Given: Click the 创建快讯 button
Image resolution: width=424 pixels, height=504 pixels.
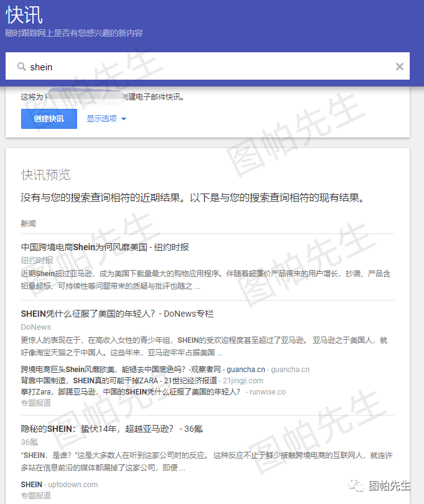Looking at the screenshot, I should (x=48, y=118).
